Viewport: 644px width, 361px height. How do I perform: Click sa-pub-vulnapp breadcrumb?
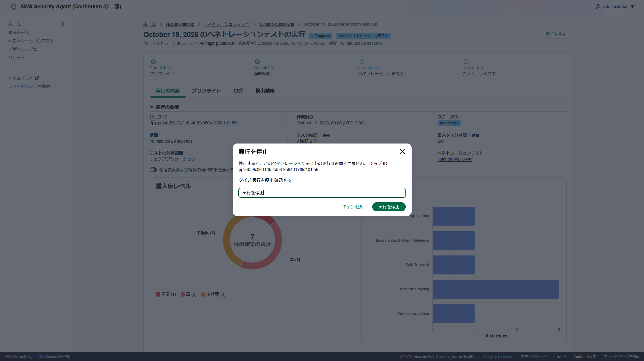(x=180, y=24)
